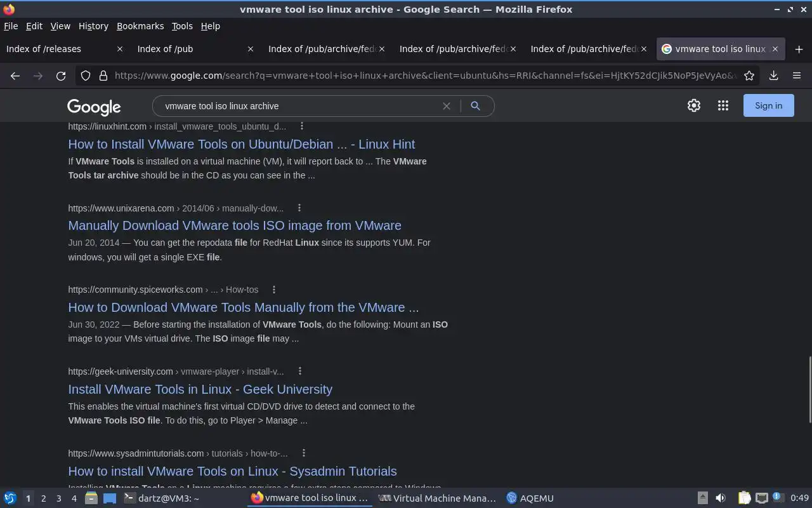Open the Help menu

210,26
